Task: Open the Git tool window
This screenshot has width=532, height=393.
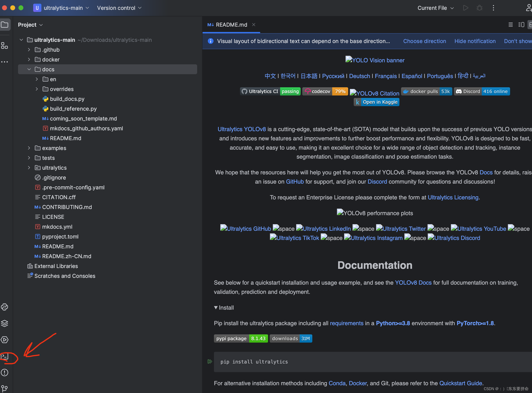Action: pos(5,388)
